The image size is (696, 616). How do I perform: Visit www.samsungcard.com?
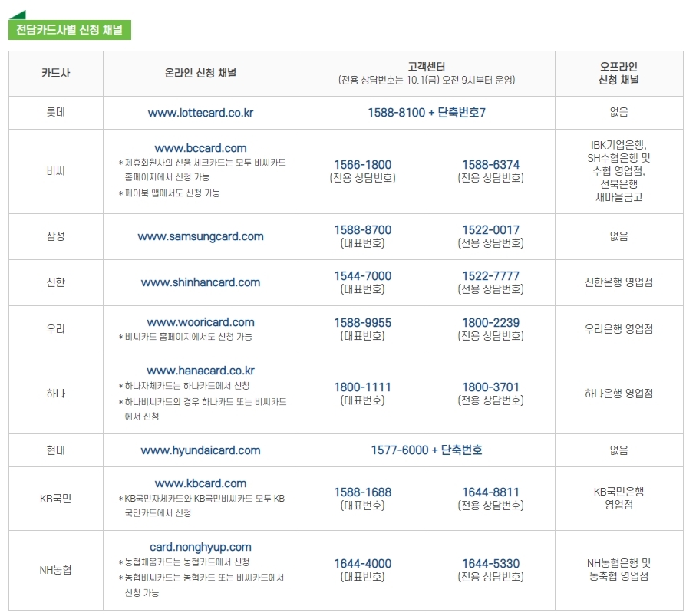[200, 236]
